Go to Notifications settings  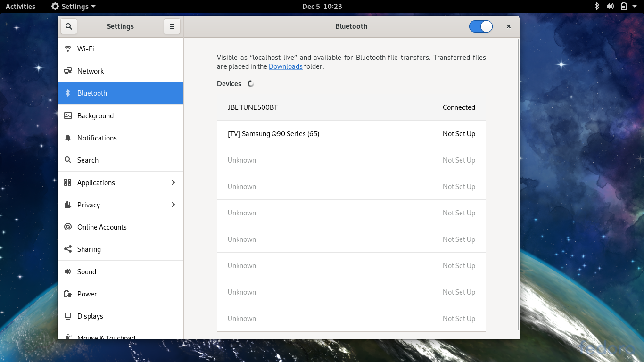click(x=120, y=138)
